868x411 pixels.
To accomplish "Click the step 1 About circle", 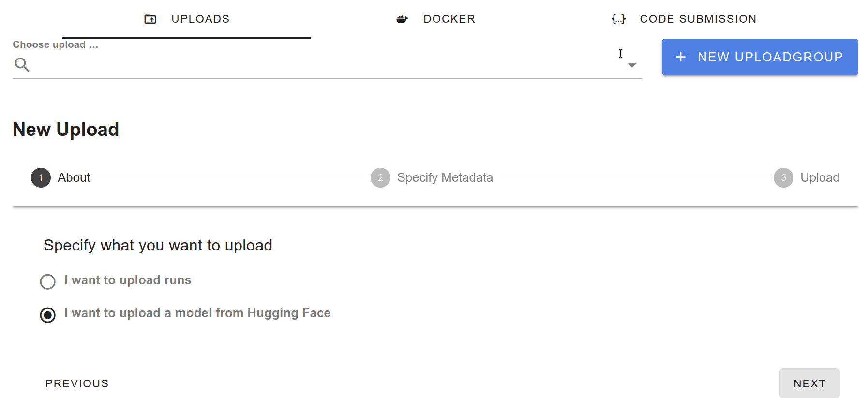I will tap(41, 178).
